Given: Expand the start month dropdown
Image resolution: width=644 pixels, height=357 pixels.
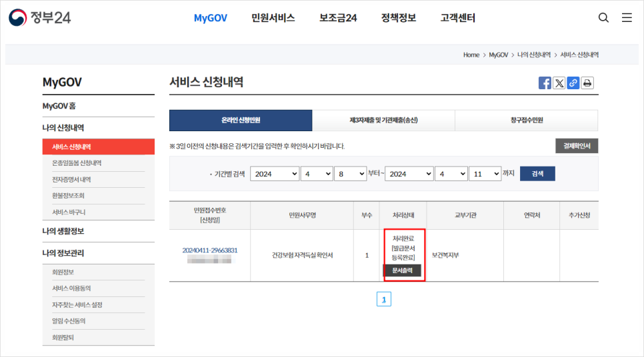Looking at the screenshot, I should [x=317, y=174].
